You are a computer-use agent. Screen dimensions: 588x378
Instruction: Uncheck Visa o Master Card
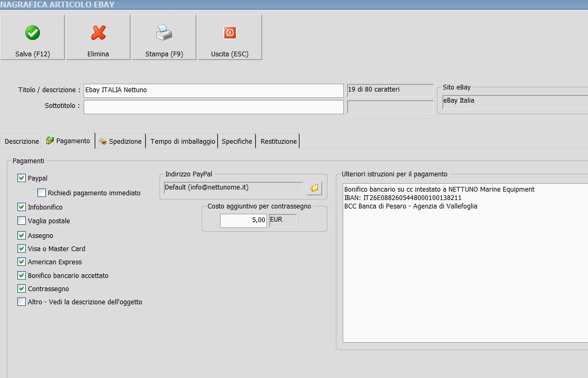[x=22, y=248]
